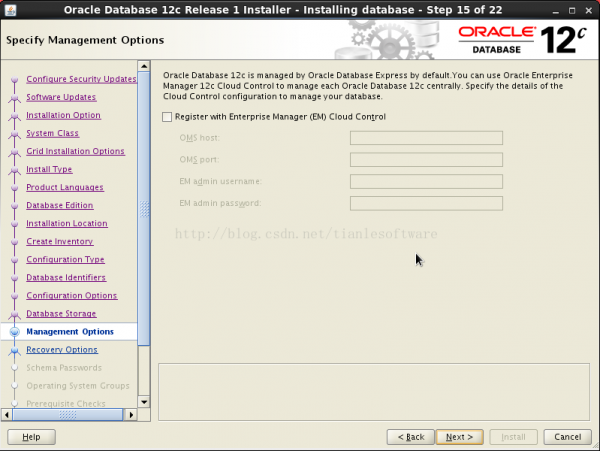Image resolution: width=600 pixels, height=451 pixels.
Task: Click the Database Edition step marker dot
Action: click(15, 205)
